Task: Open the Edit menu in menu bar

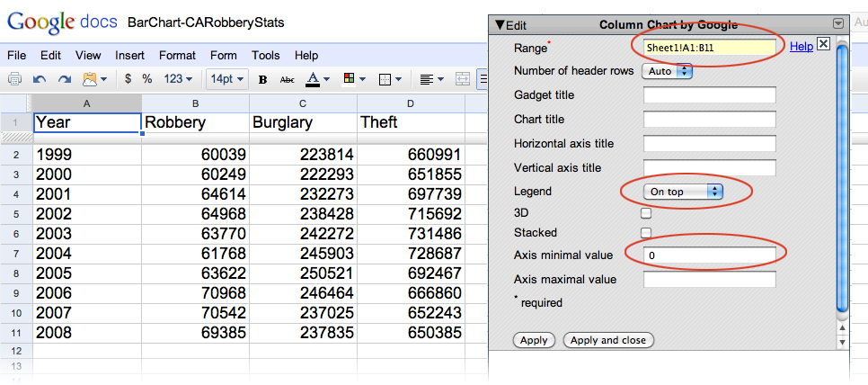Action: (51, 56)
